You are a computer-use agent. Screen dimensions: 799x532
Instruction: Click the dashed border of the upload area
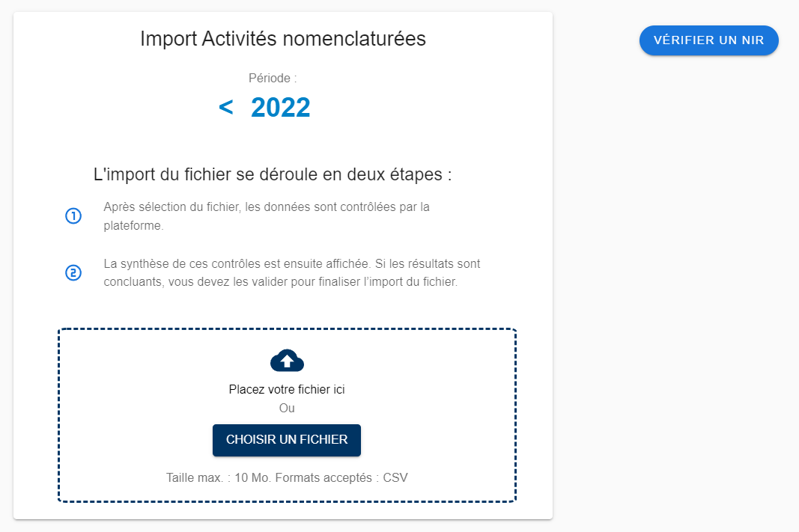[x=287, y=327]
